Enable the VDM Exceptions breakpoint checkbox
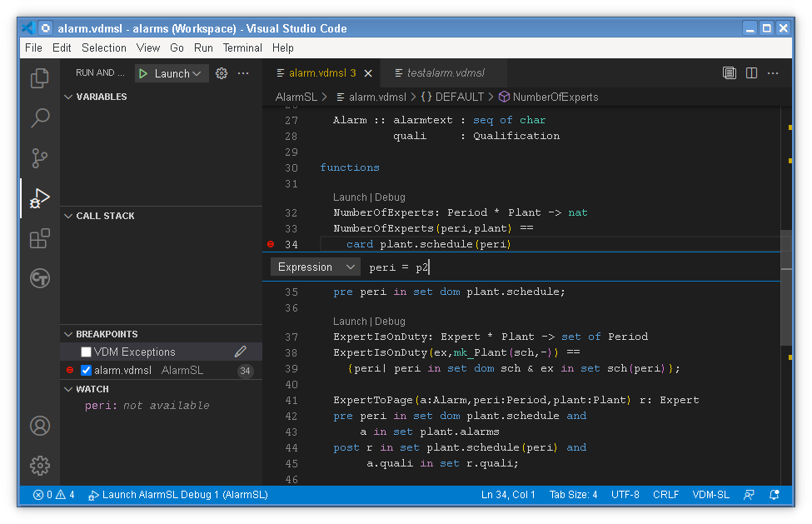The image size is (812, 524). coord(86,352)
